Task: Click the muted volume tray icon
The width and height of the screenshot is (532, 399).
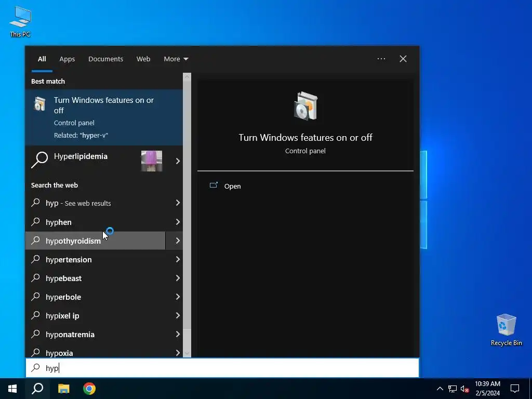Action: pos(464,389)
